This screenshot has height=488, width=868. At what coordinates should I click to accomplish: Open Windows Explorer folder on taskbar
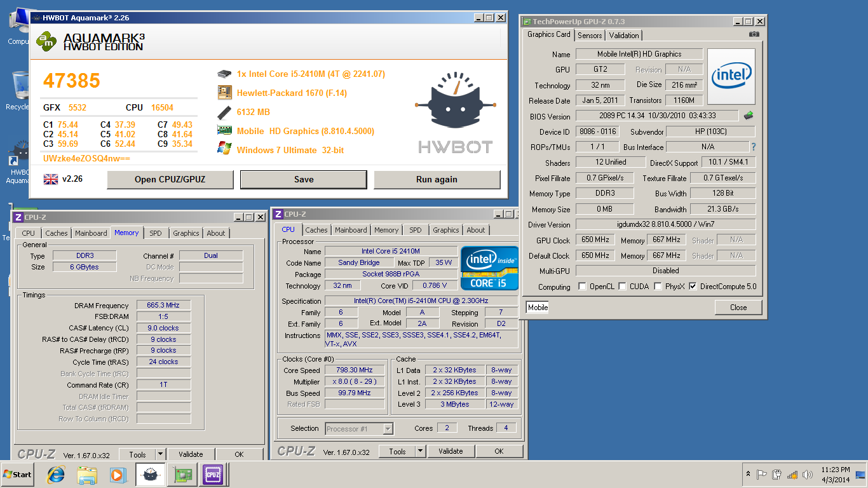pyautogui.click(x=87, y=475)
